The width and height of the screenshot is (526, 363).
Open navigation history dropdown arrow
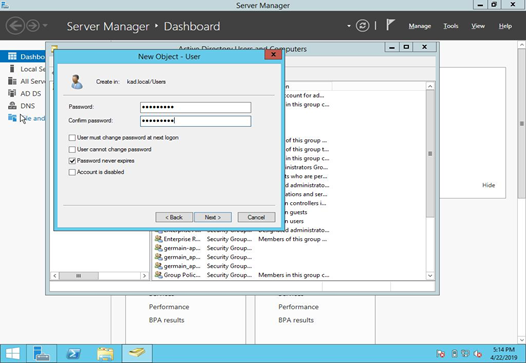point(45,26)
